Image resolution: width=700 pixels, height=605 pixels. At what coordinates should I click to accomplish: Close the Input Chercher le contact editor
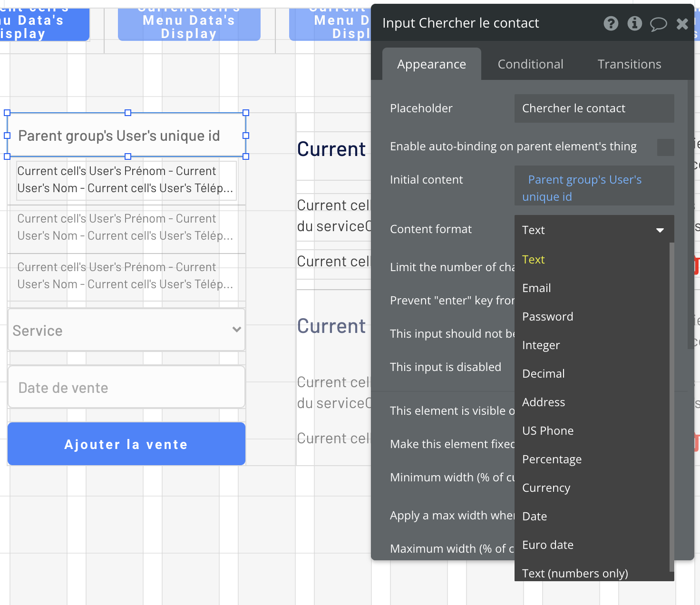pos(682,24)
